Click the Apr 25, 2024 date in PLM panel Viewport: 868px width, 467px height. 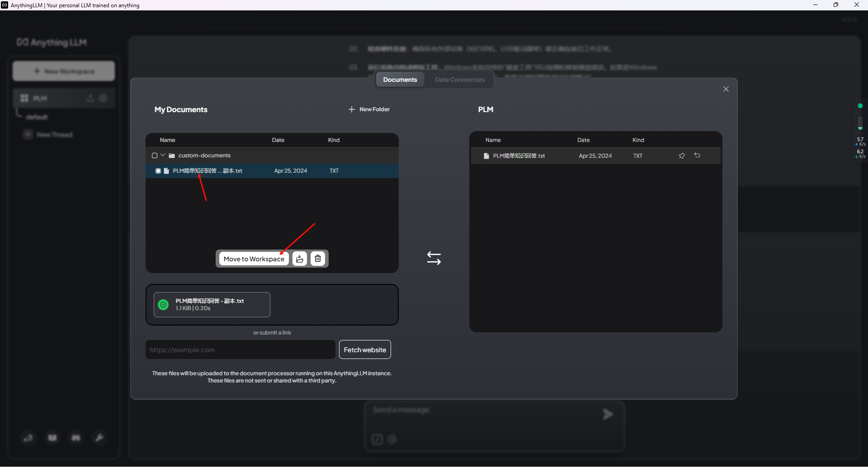pos(595,156)
